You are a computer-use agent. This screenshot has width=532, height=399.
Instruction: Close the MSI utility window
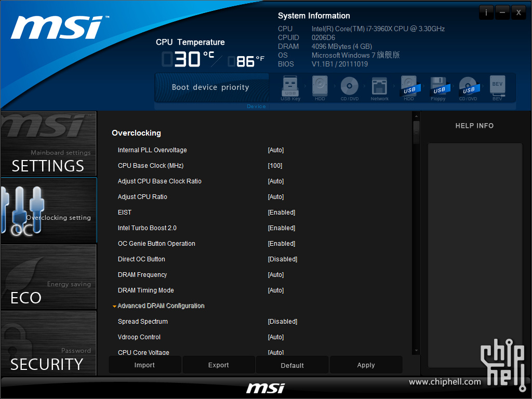point(519,12)
